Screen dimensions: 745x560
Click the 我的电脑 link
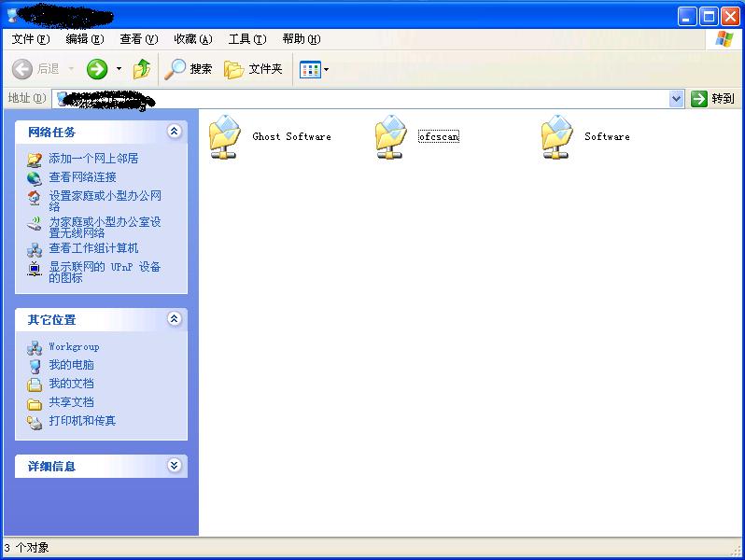click(x=71, y=365)
